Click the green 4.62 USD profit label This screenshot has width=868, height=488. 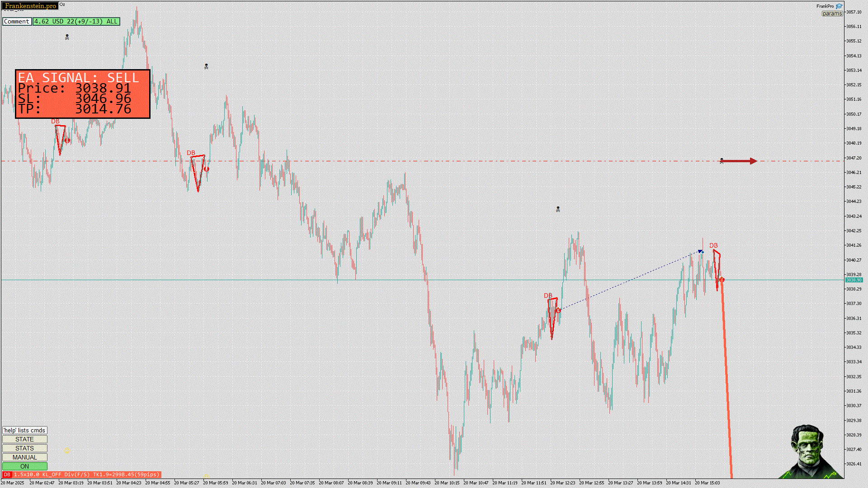76,21
